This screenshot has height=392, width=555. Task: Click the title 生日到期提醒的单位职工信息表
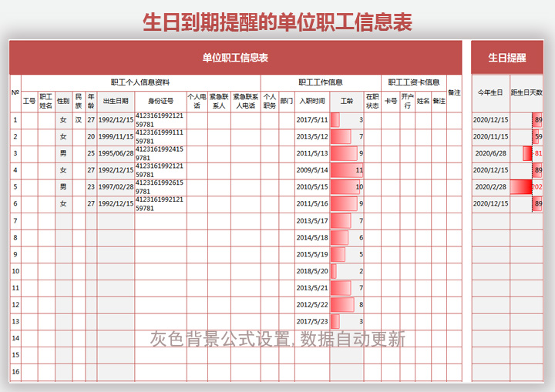coord(277,22)
